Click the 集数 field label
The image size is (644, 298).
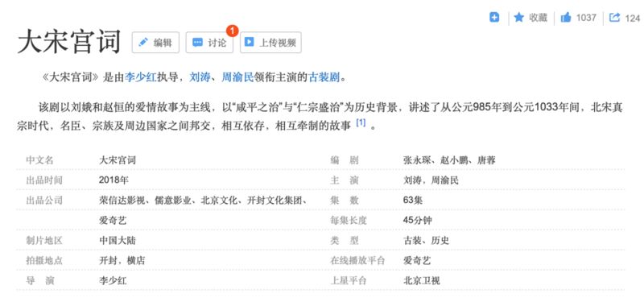[x=345, y=201]
